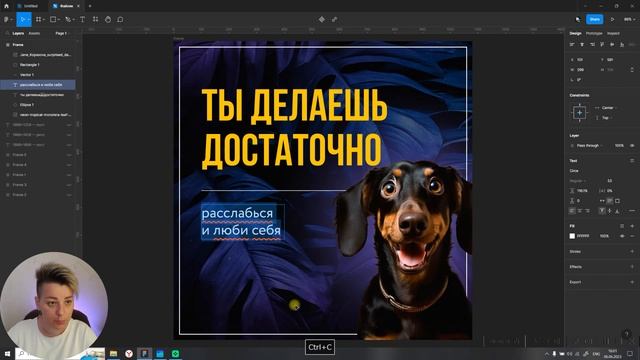Set text alignment to left

[572, 211]
